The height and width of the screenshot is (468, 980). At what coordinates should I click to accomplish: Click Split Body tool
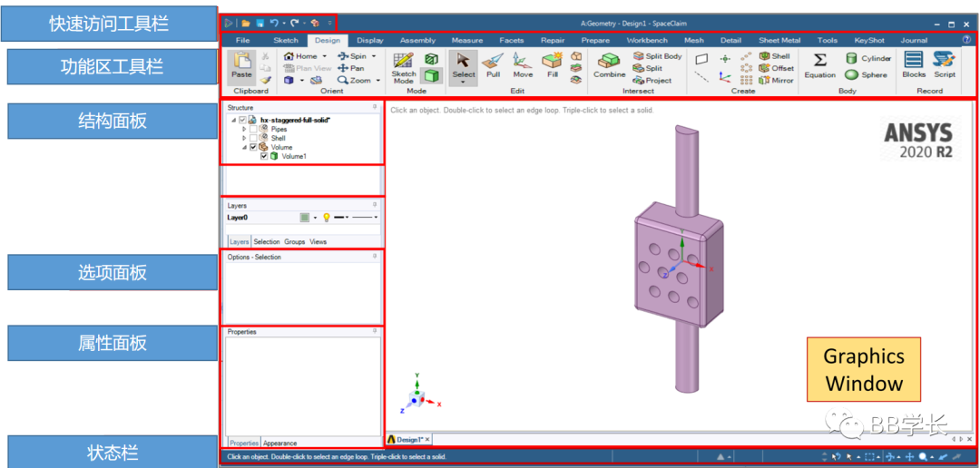click(657, 56)
